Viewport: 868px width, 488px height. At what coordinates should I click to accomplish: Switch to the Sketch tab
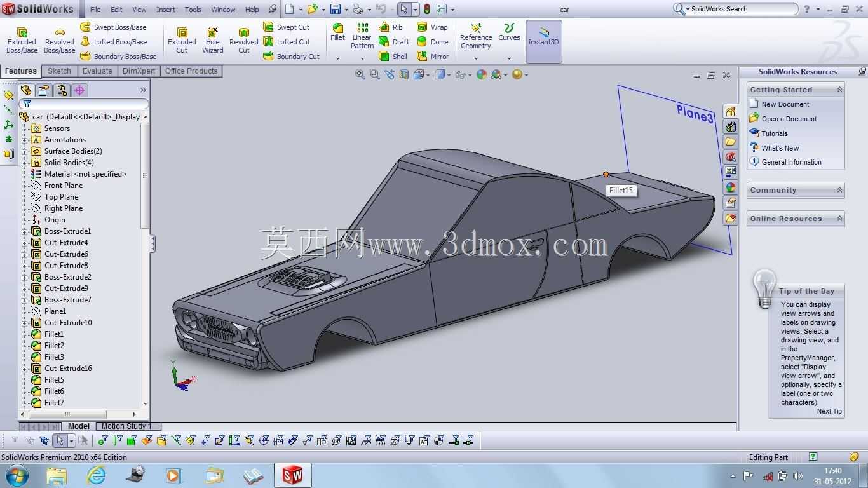(59, 71)
